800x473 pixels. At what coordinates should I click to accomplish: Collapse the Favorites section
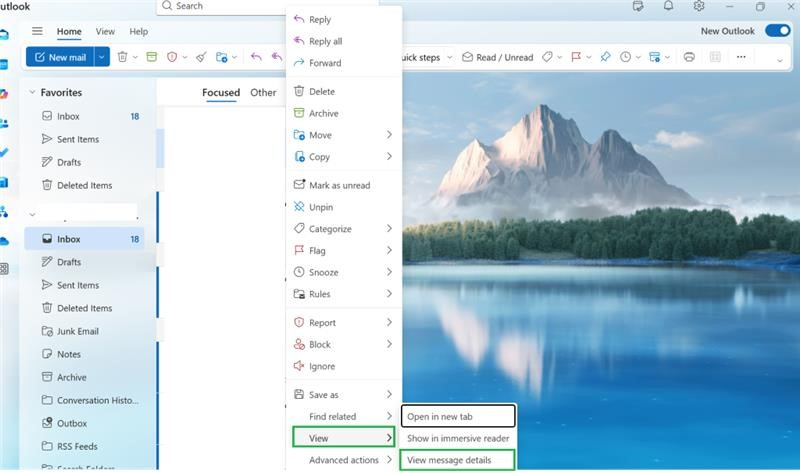[x=32, y=92]
